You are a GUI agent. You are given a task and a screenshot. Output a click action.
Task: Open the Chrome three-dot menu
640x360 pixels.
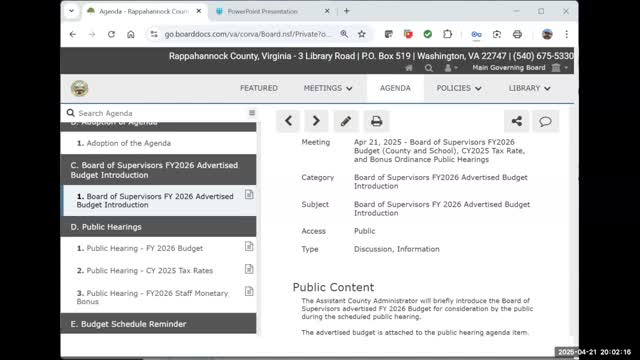click(567, 34)
